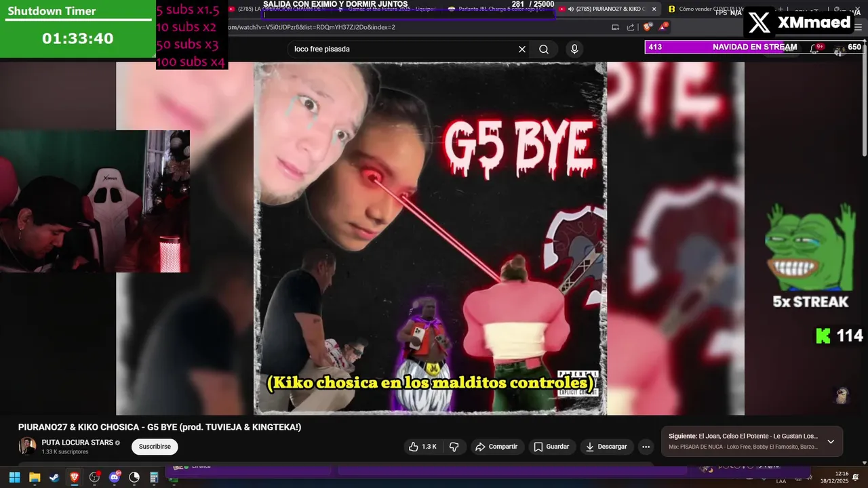This screenshot has height=488, width=868.
Task: Switch to PIURANO27 & KIKO browser tab
Action: tap(608, 9)
